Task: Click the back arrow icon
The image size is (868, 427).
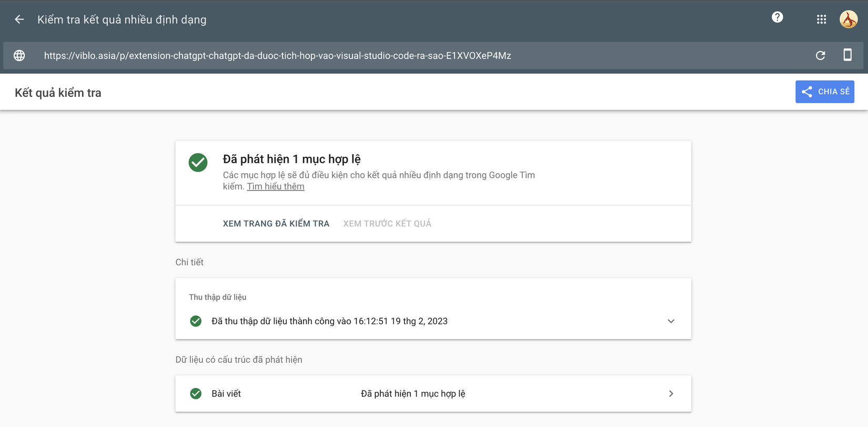Action: (x=19, y=19)
